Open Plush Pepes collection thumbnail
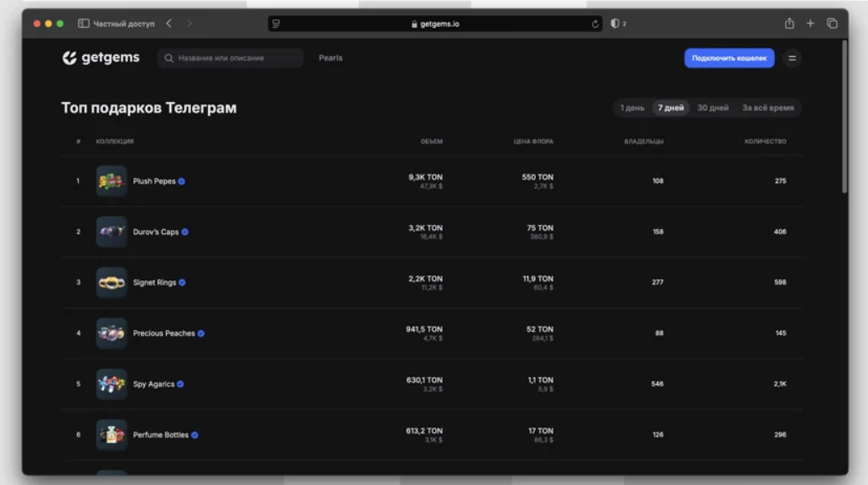Image resolution: width=868 pixels, height=485 pixels. pos(112,181)
